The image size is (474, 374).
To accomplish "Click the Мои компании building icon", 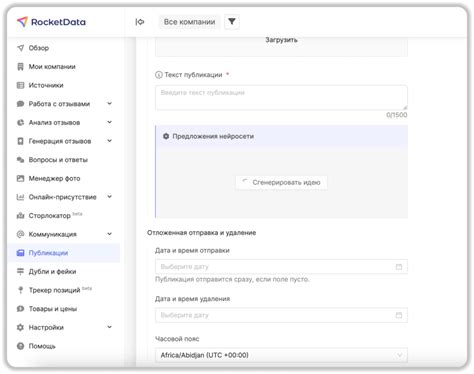I will coord(21,67).
